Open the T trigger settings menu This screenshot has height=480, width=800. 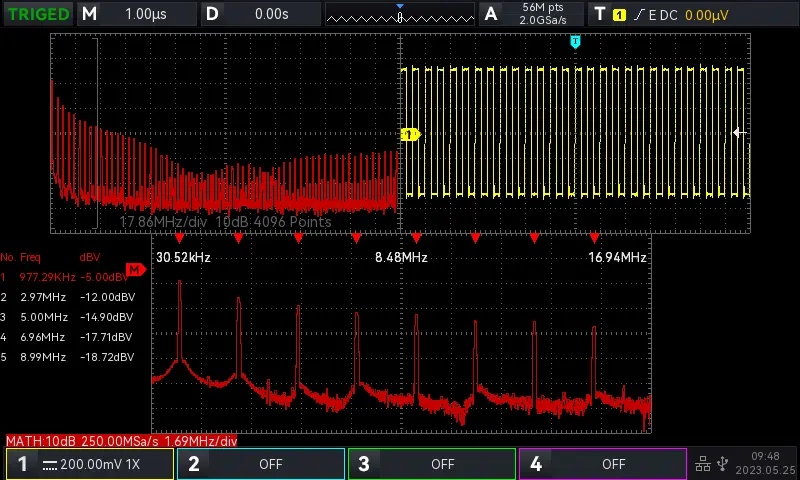(600, 14)
